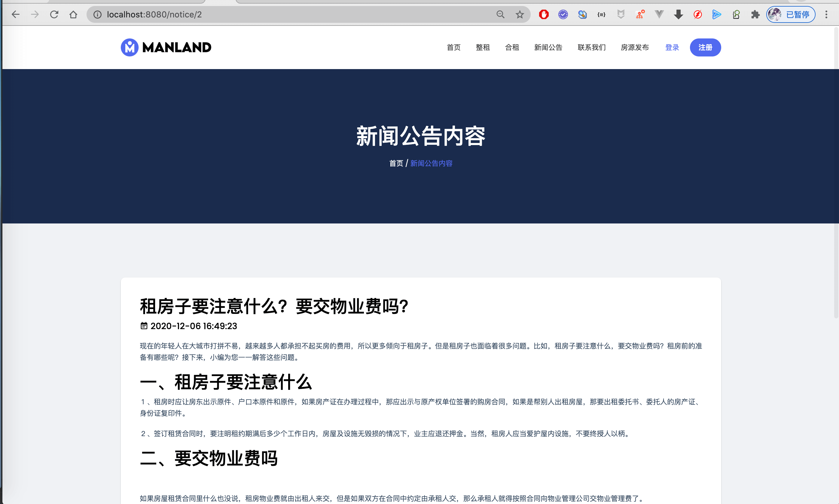Click the black download arrow extension
The width and height of the screenshot is (839, 504).
(x=678, y=15)
